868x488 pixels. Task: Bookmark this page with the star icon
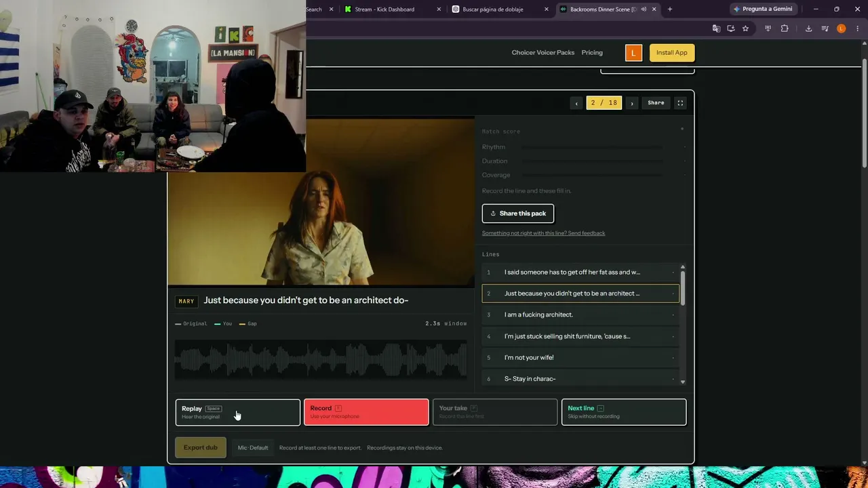[745, 28]
